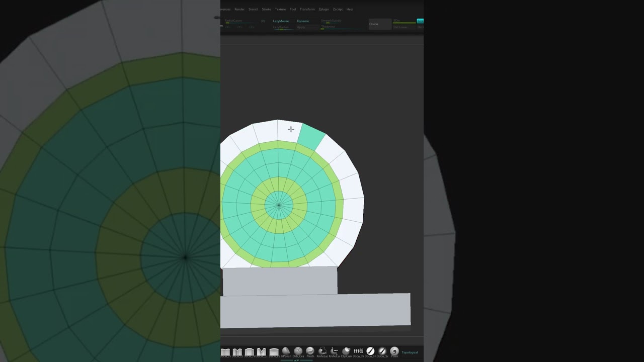Open the Zplugin menu

pyautogui.click(x=324, y=9)
